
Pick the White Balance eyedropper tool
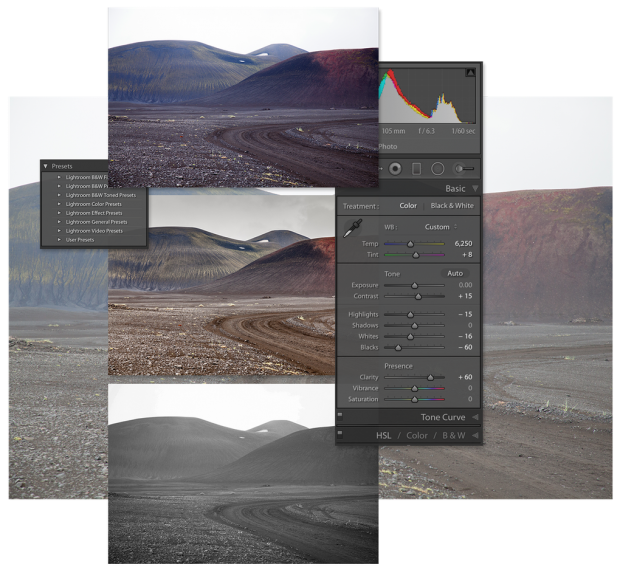click(x=352, y=230)
